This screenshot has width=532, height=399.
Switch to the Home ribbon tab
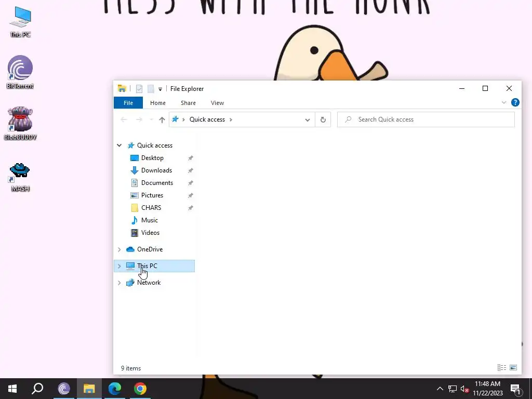click(158, 103)
